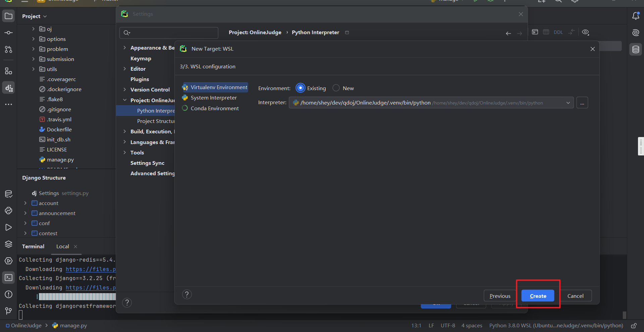The image size is (644, 332).
Task: Open Keymap settings page
Action: tap(141, 58)
